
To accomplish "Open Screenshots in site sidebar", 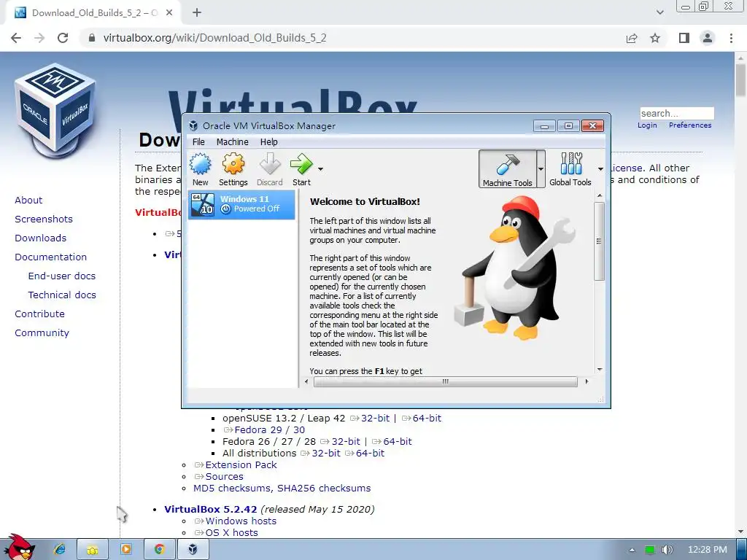I will (x=44, y=219).
